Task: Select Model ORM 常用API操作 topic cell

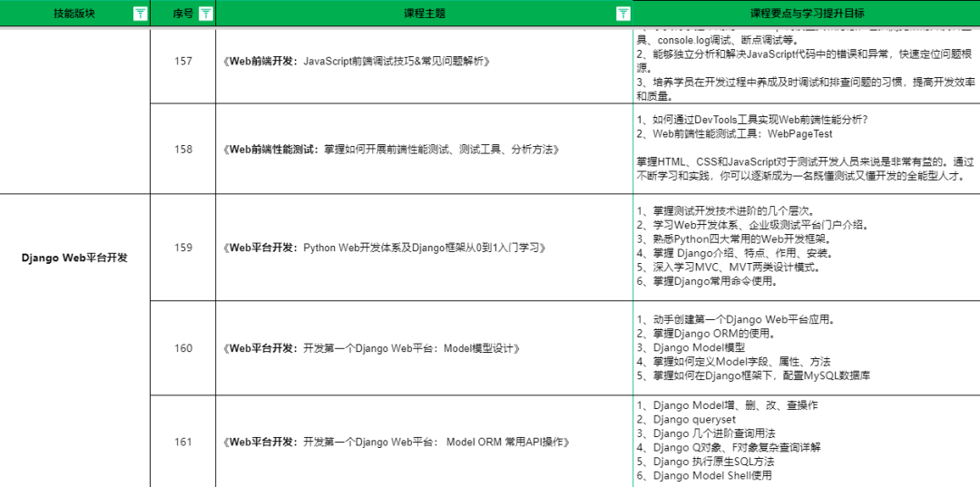Action: tap(425, 442)
